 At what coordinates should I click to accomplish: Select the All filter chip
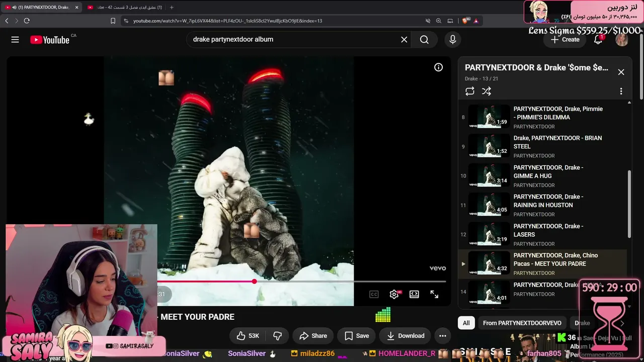click(x=466, y=323)
